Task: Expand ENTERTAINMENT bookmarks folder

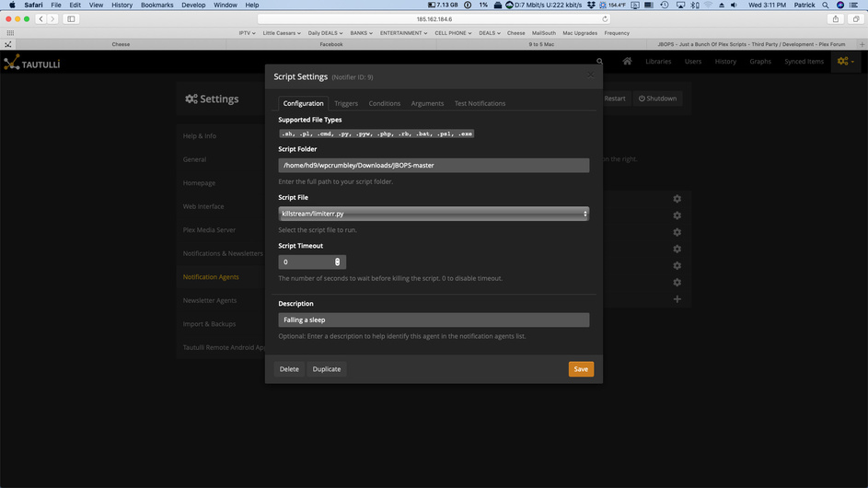Action: pyautogui.click(x=403, y=33)
